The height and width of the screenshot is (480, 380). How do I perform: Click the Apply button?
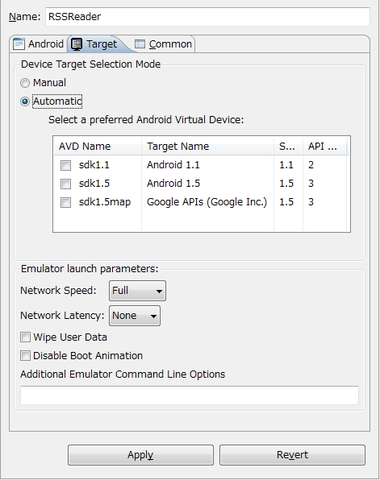(141, 455)
